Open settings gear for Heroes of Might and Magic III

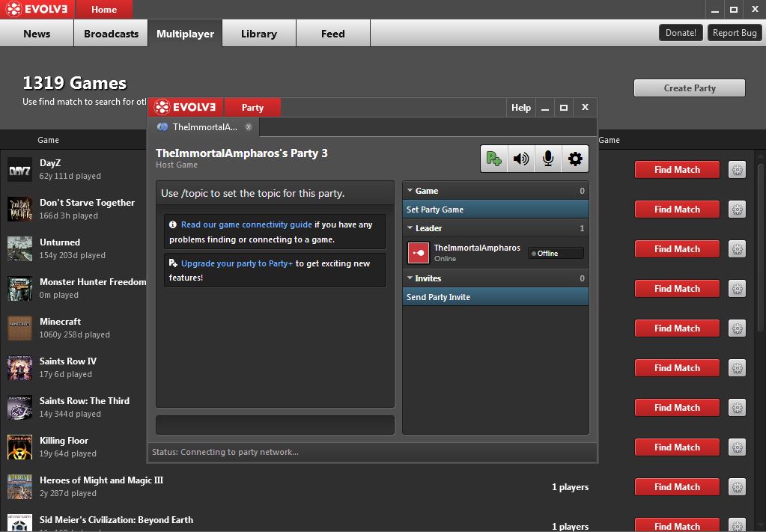pos(738,486)
